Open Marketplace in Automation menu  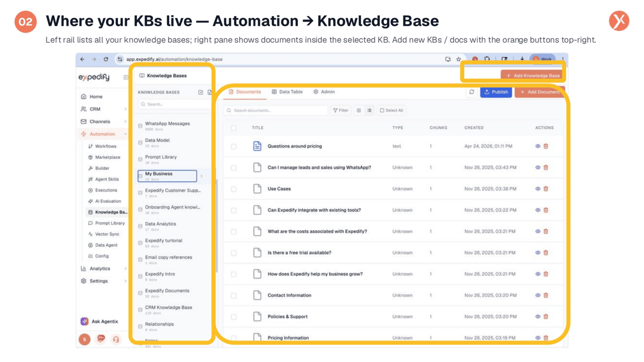point(104,157)
